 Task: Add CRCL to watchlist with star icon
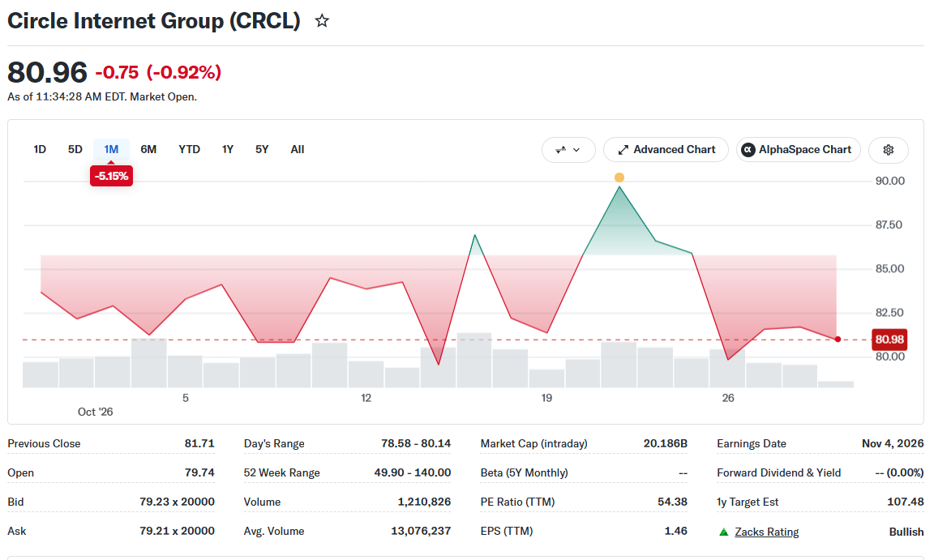322,21
